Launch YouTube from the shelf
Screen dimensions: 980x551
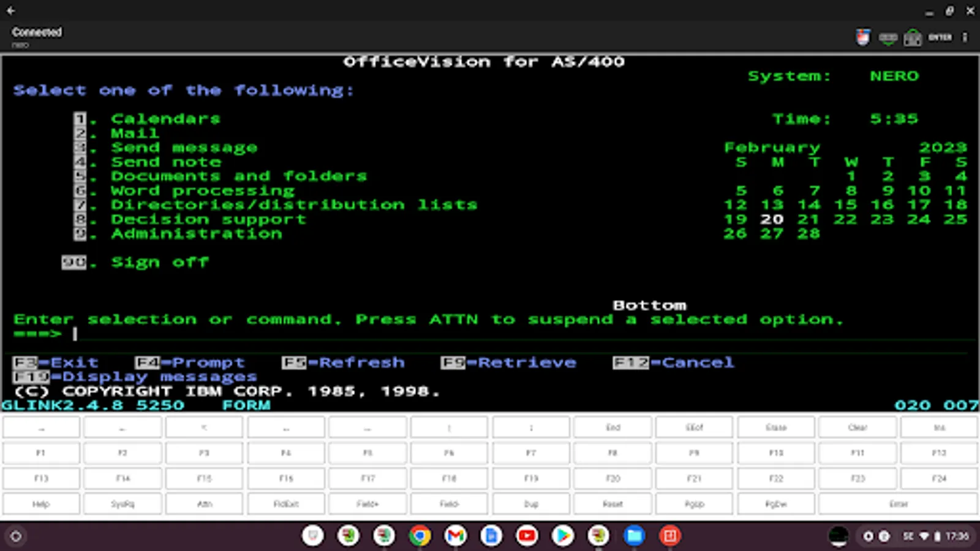527,536
